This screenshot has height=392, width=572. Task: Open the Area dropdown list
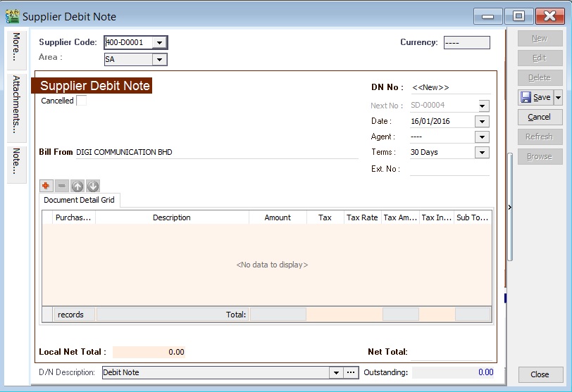(159, 60)
